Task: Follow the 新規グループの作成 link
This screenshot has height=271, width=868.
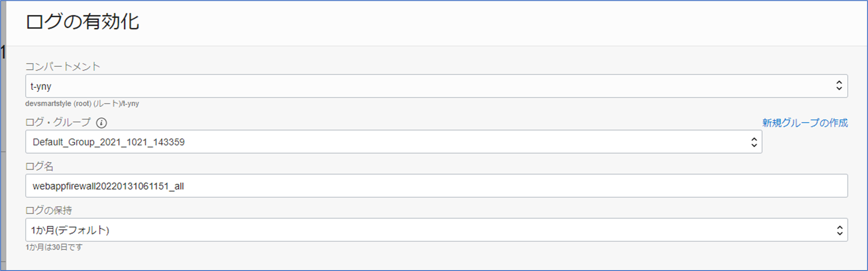Action: point(805,123)
